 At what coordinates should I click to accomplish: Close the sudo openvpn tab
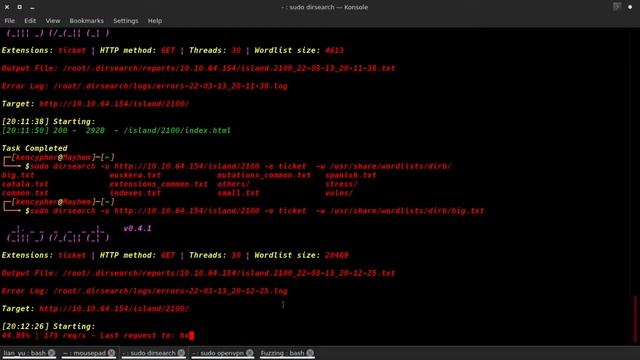tap(250, 353)
